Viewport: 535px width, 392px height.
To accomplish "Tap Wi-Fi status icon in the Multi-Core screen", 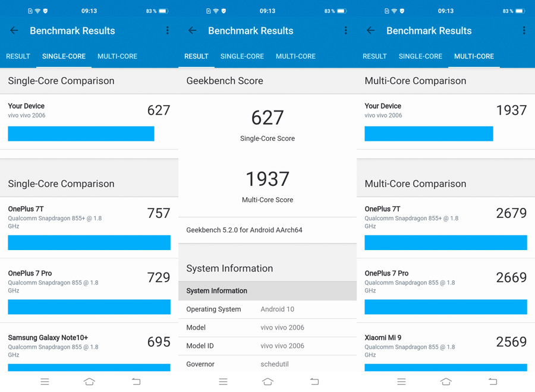I will point(394,11).
